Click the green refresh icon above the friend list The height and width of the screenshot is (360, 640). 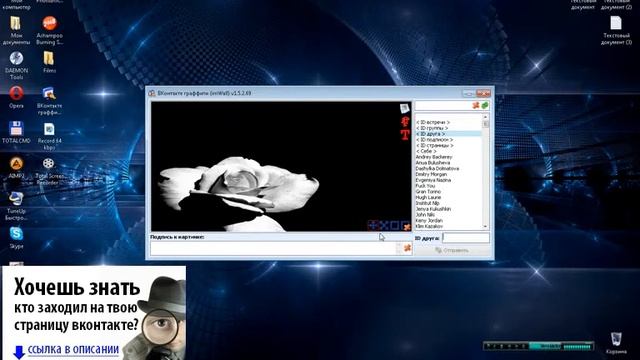point(485,105)
